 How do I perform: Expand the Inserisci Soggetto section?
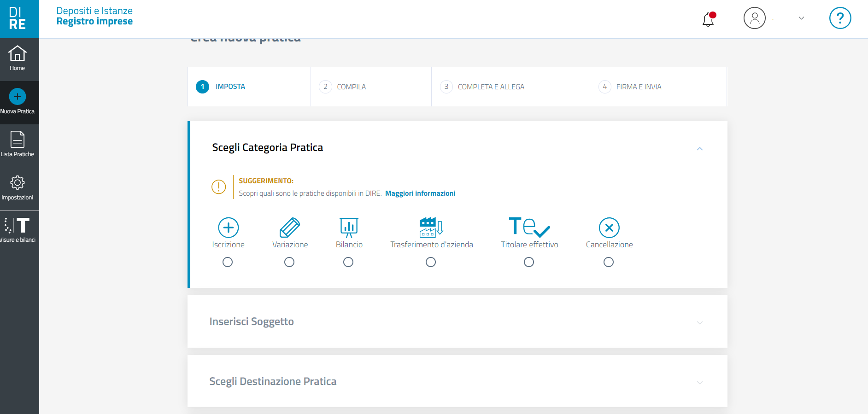coord(699,323)
